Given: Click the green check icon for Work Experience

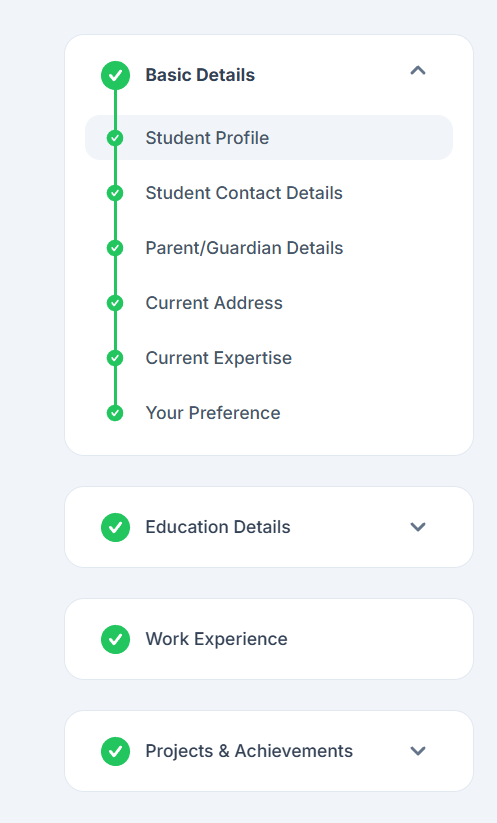Looking at the screenshot, I should pos(115,639).
